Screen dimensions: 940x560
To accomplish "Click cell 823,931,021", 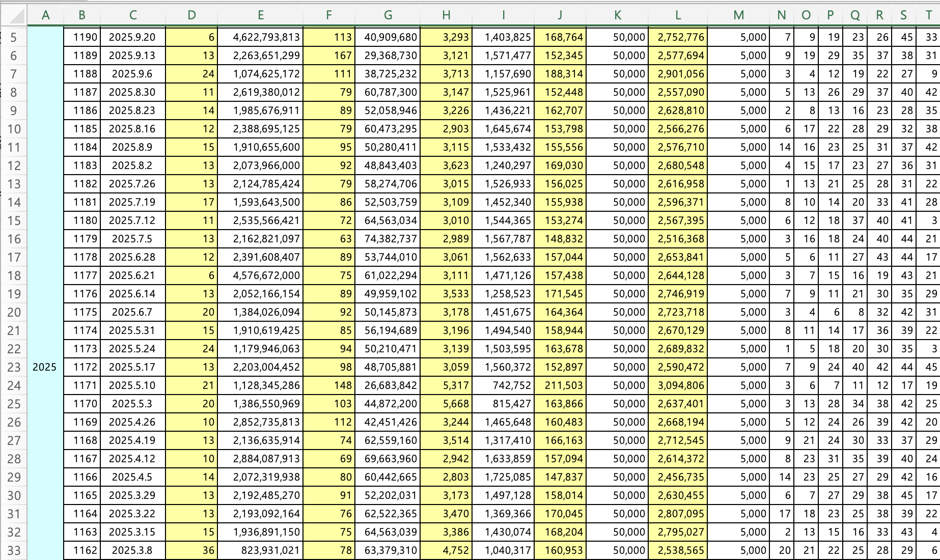I will [x=260, y=550].
